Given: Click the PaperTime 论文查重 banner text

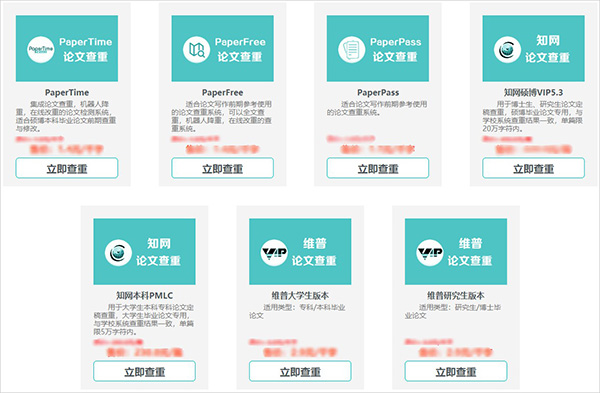Looking at the screenshot, I should (86, 50).
